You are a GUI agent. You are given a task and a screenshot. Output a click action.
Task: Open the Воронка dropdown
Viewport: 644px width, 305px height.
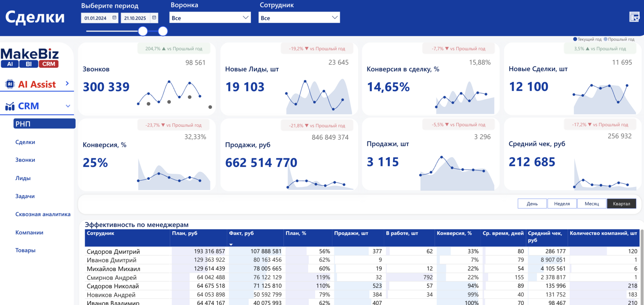tap(210, 18)
